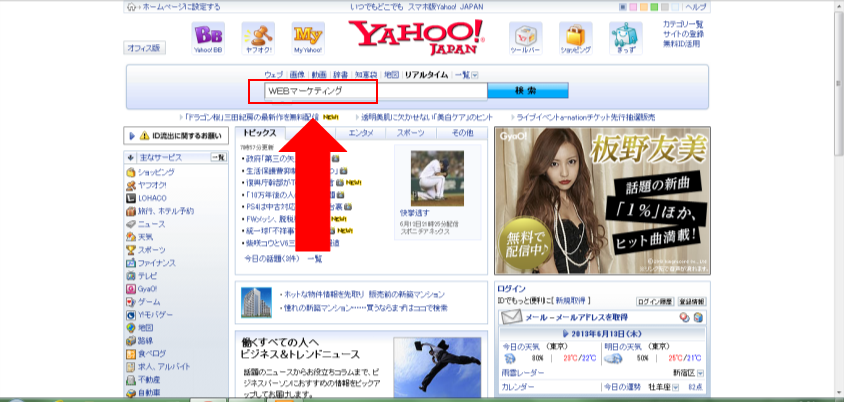Click the 路線 icon in the services list
Image resolution: width=847 pixels, height=405 pixels.
pos(130,341)
